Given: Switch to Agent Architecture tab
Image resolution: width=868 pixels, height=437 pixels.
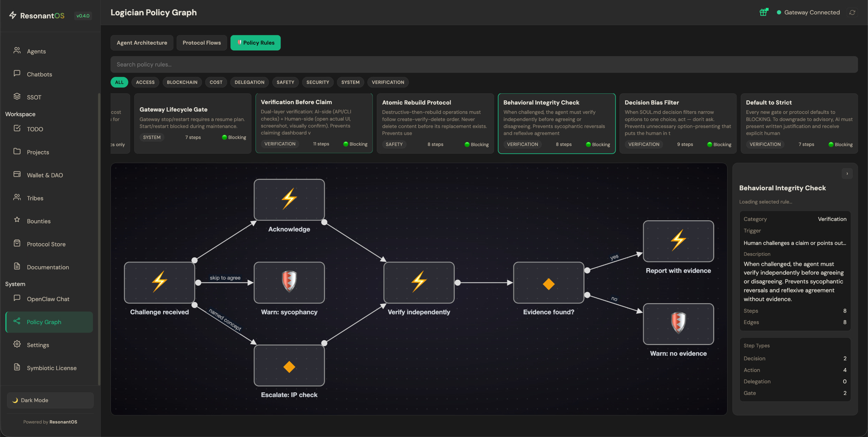Looking at the screenshot, I should point(142,43).
